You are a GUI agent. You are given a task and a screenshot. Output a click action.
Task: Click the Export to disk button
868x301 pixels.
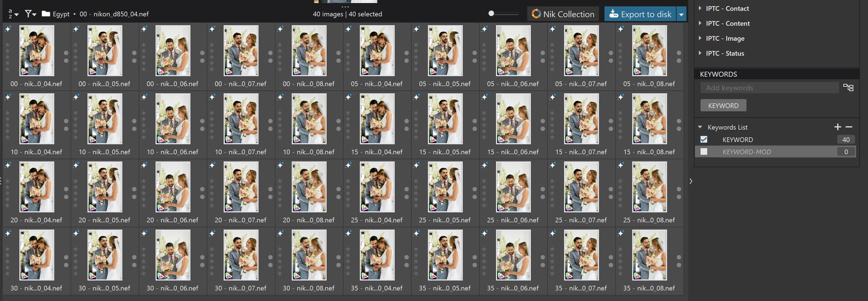click(x=640, y=14)
